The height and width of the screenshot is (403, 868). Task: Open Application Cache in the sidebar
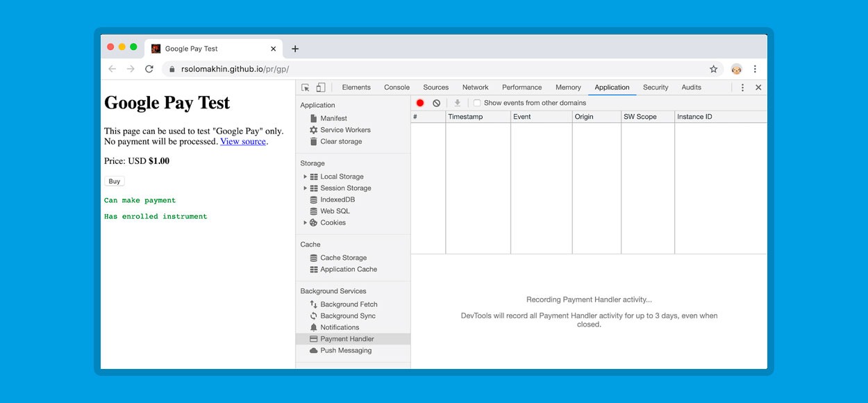(x=349, y=270)
